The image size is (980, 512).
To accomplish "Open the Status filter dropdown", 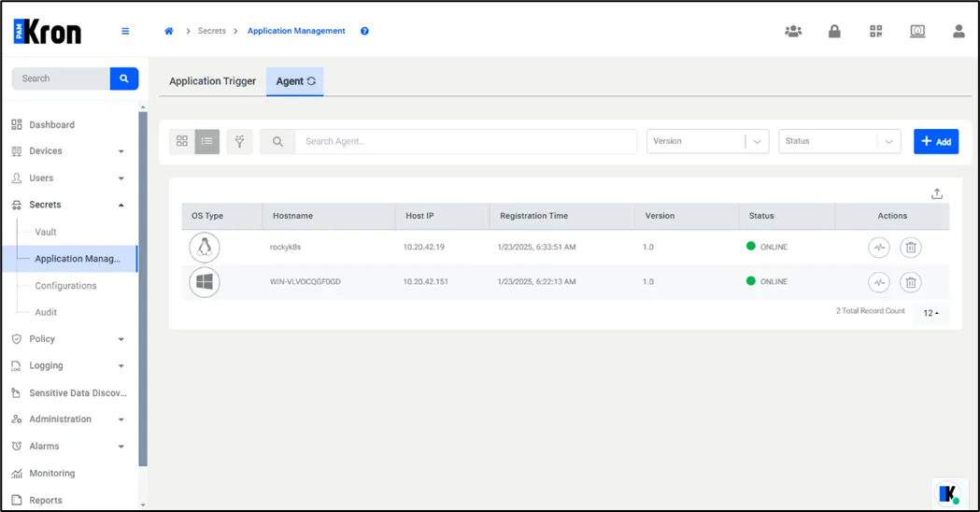I will (x=839, y=141).
